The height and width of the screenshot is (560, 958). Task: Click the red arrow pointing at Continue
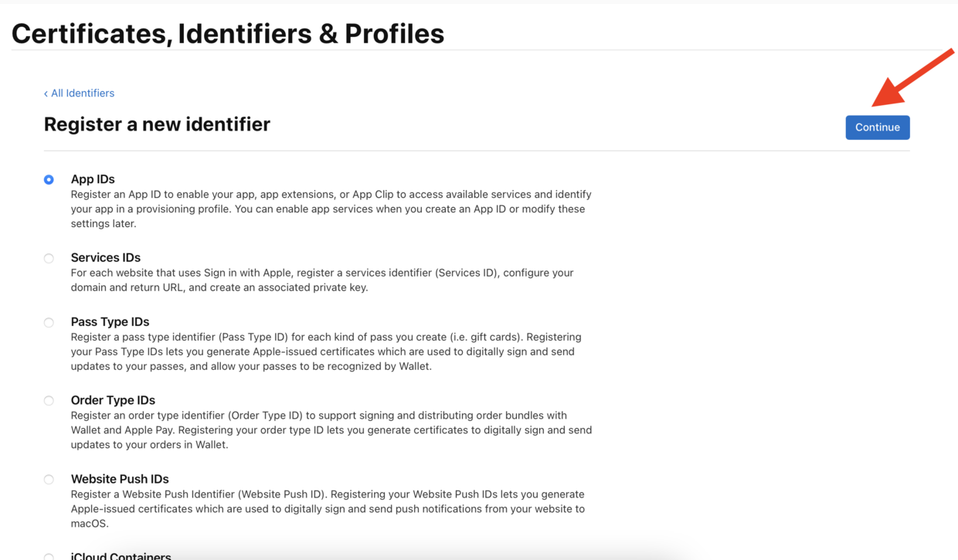point(913,77)
